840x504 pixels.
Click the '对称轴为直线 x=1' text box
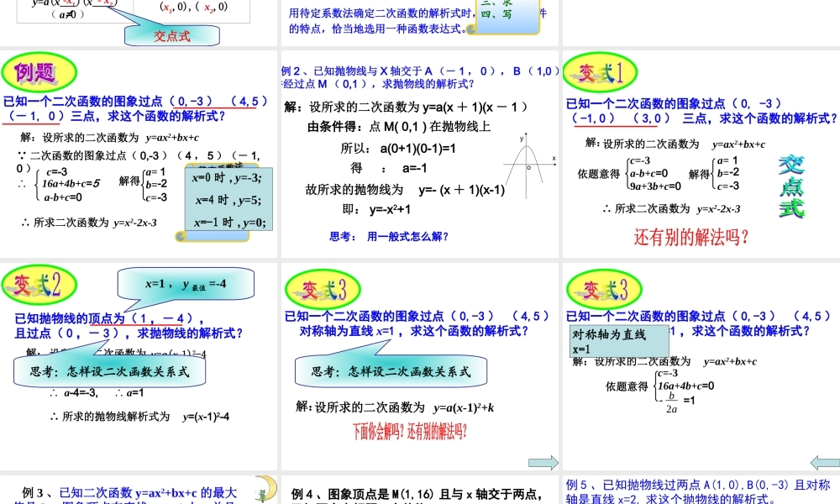point(619,341)
